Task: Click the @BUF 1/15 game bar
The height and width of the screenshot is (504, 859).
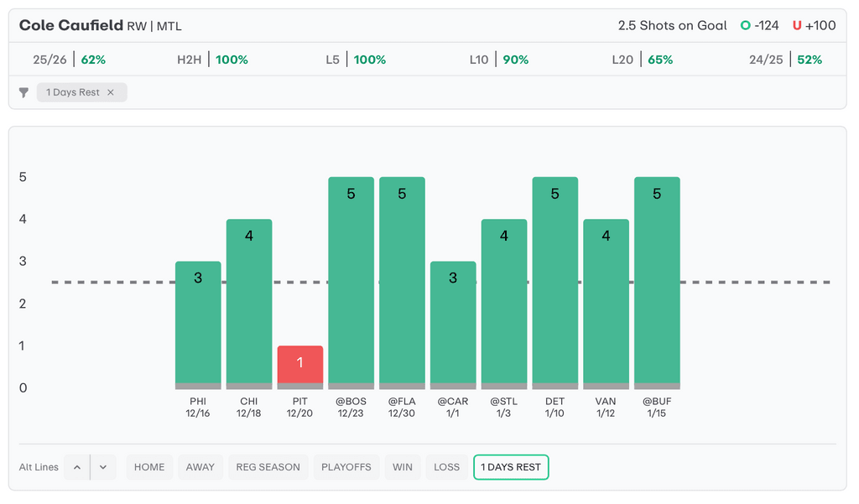Action: coord(657,283)
